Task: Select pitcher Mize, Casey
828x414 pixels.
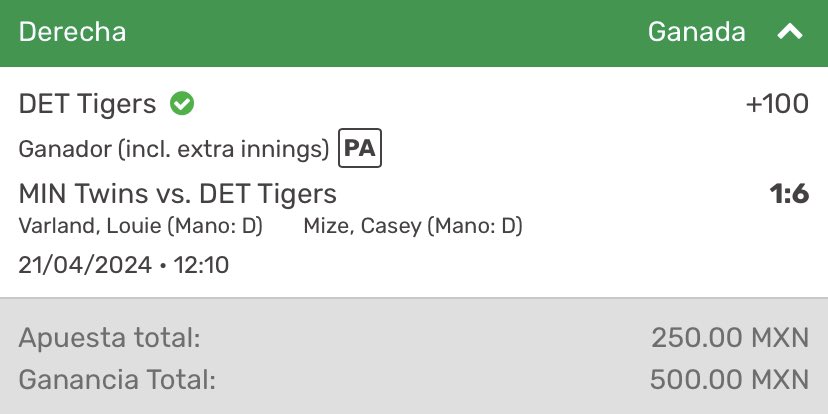Action: coord(413,226)
